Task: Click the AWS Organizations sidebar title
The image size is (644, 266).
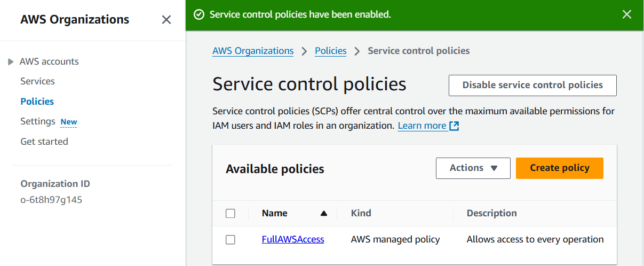Action: click(75, 20)
